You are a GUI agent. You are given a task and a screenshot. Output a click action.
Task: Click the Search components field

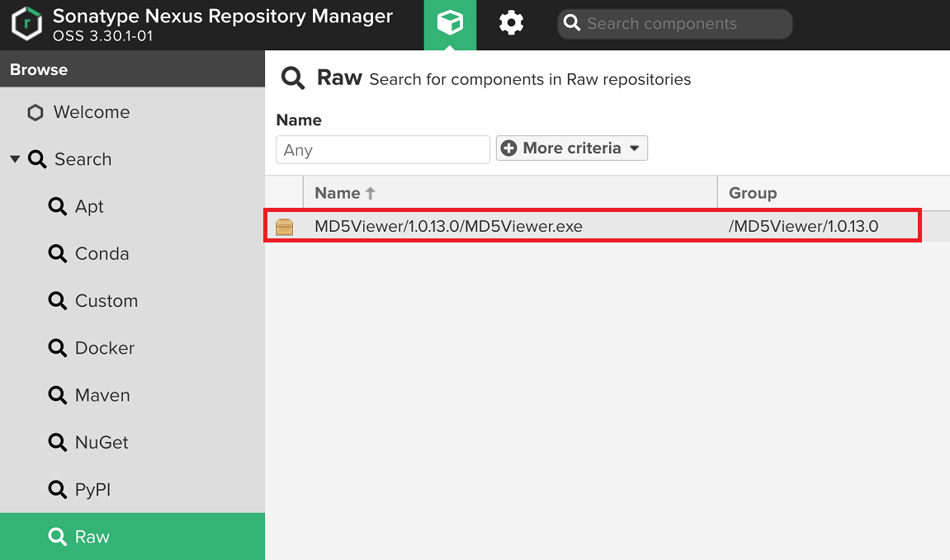(x=674, y=24)
